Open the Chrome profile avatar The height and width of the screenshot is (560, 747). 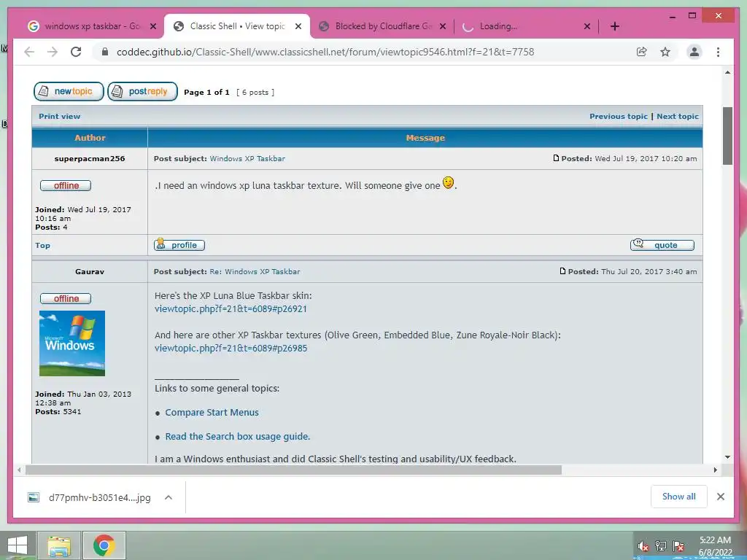pyautogui.click(x=694, y=52)
